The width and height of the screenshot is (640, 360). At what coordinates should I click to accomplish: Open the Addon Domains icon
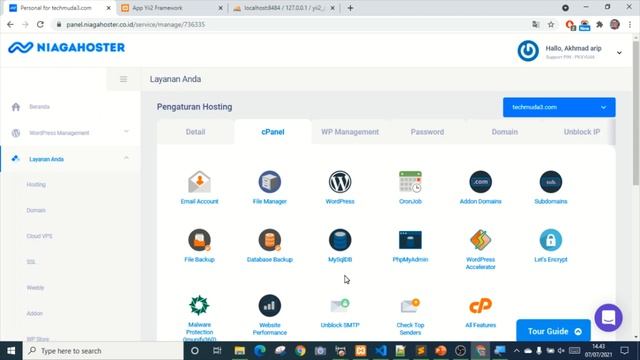tap(480, 182)
